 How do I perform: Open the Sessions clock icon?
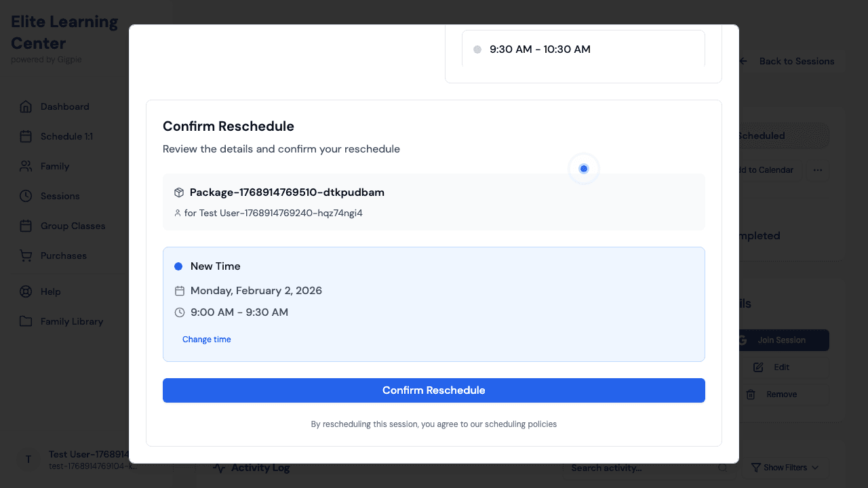click(x=24, y=196)
